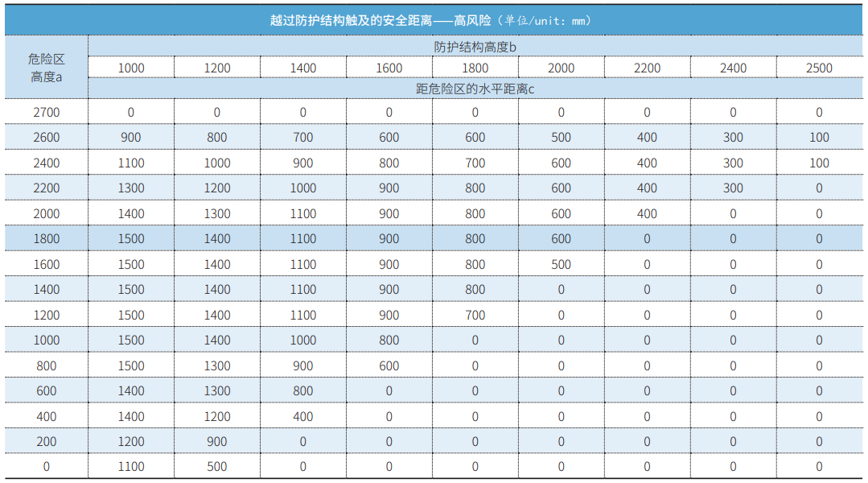Click the 100 value in the 2600 row
The image size is (868, 483).
[x=819, y=138]
